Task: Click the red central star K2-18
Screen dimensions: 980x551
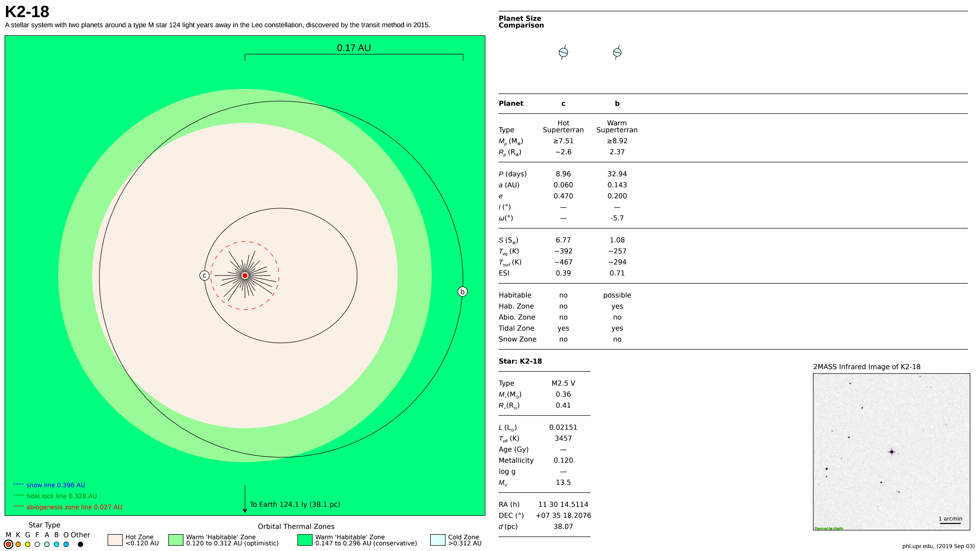Action: tap(245, 275)
